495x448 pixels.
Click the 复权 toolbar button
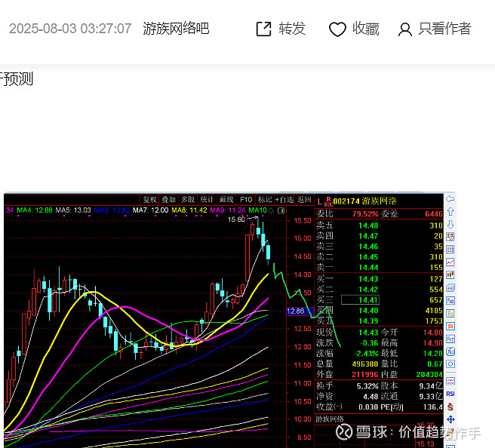coord(149,200)
